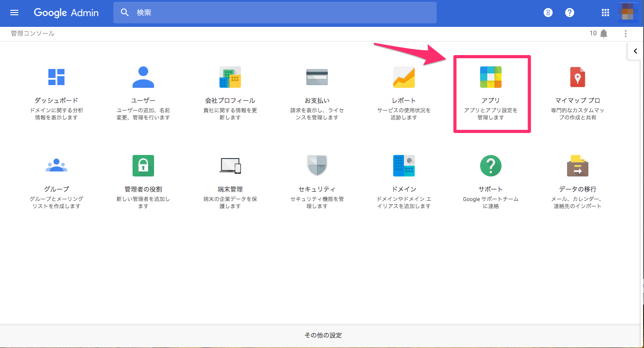Click the ダッシュボード title text
The image size is (644, 348).
(56, 101)
